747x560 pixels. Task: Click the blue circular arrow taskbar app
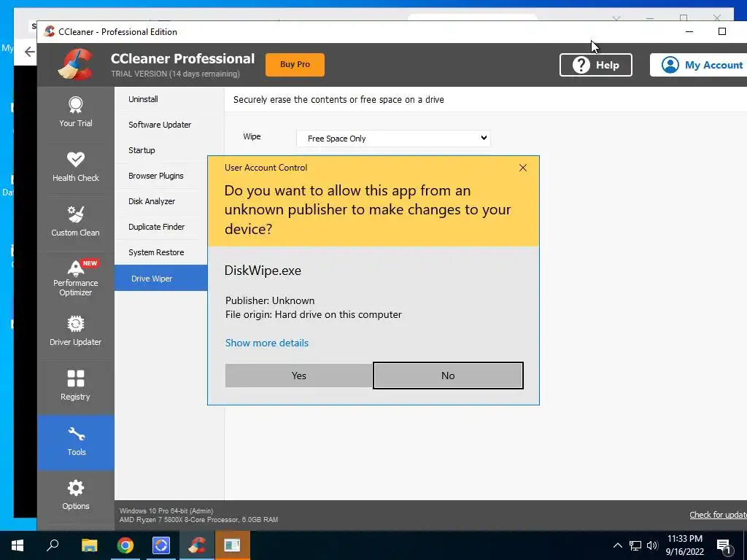(161, 545)
